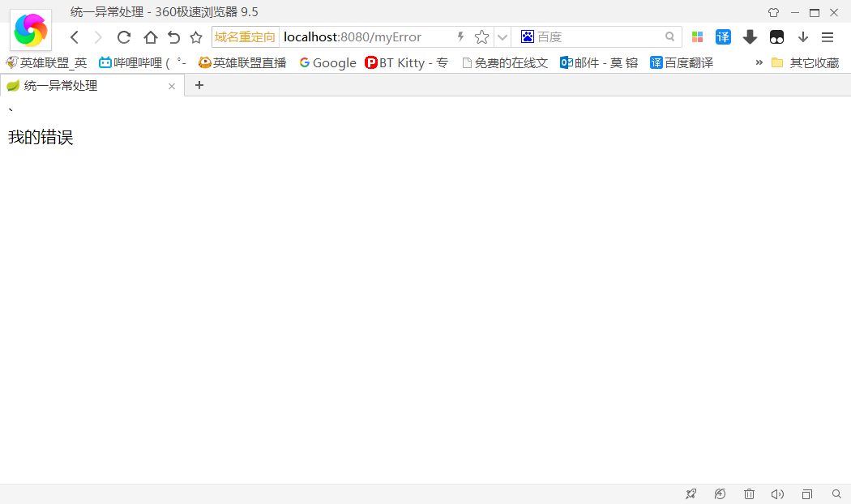851x504 pixels.
Task: Click the 域名重定向 badge in address bar
Action: tap(246, 37)
